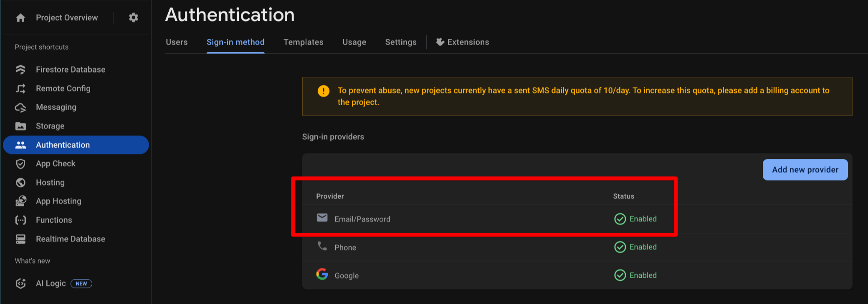
Task: Switch to the Templates tab
Action: [x=304, y=42]
